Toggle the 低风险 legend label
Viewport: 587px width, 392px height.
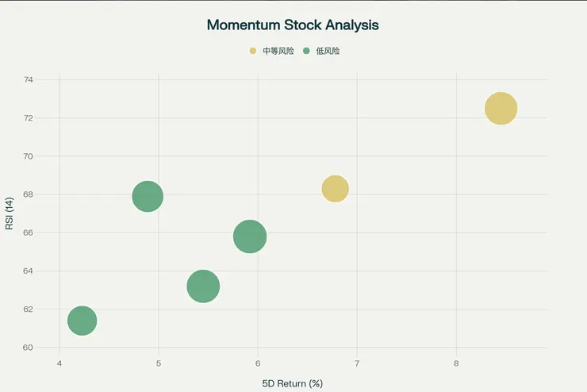tap(328, 51)
